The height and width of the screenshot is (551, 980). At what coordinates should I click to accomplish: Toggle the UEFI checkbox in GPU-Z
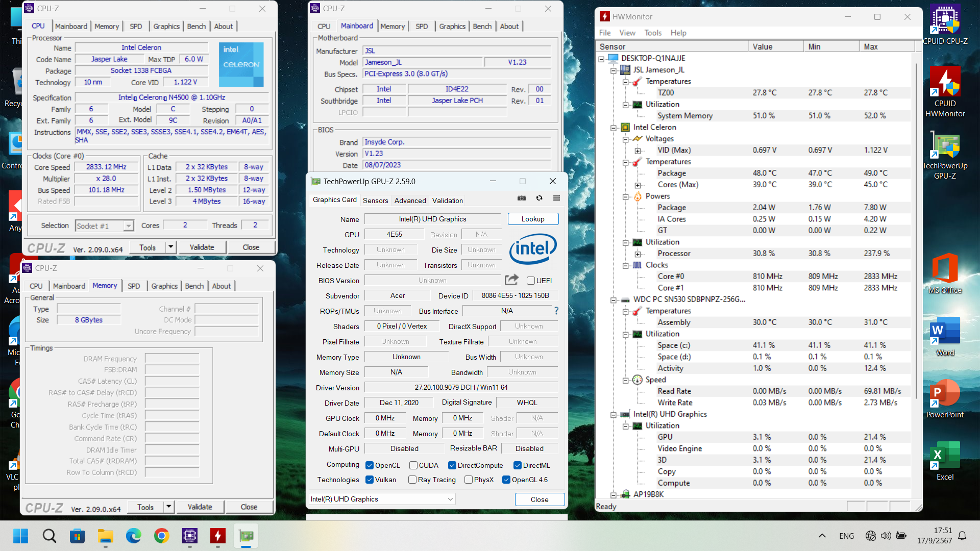(531, 280)
